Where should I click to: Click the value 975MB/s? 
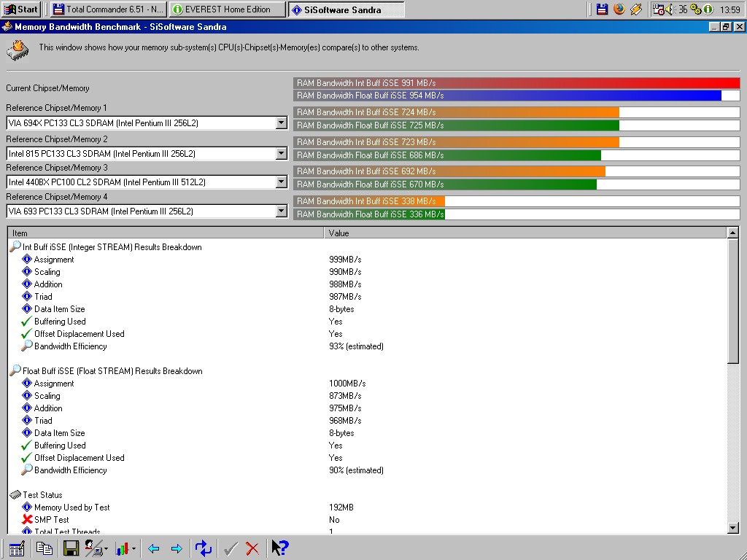(345, 408)
